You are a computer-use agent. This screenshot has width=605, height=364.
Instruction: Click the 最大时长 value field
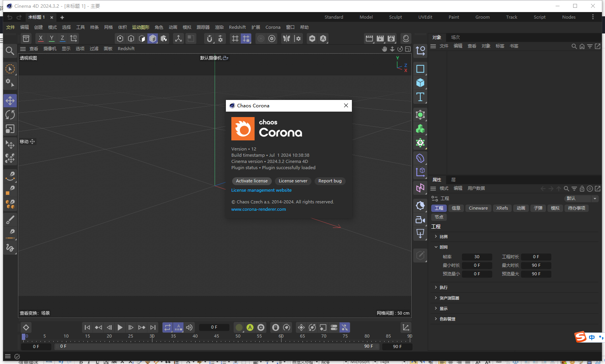[536, 265]
